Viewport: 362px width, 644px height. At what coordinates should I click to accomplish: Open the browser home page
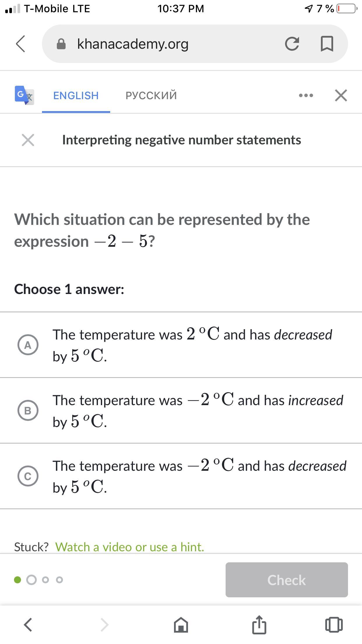pyautogui.click(x=181, y=625)
